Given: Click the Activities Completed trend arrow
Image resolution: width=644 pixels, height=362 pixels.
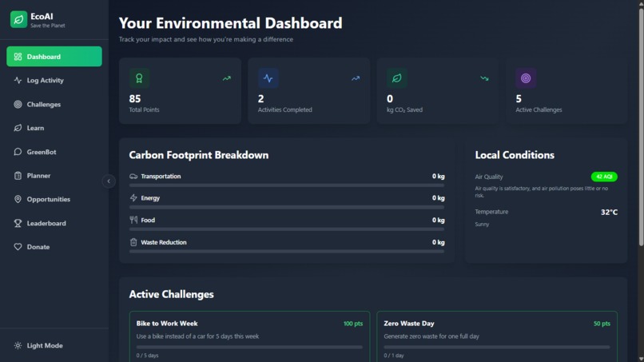Looking at the screenshot, I should (x=356, y=78).
